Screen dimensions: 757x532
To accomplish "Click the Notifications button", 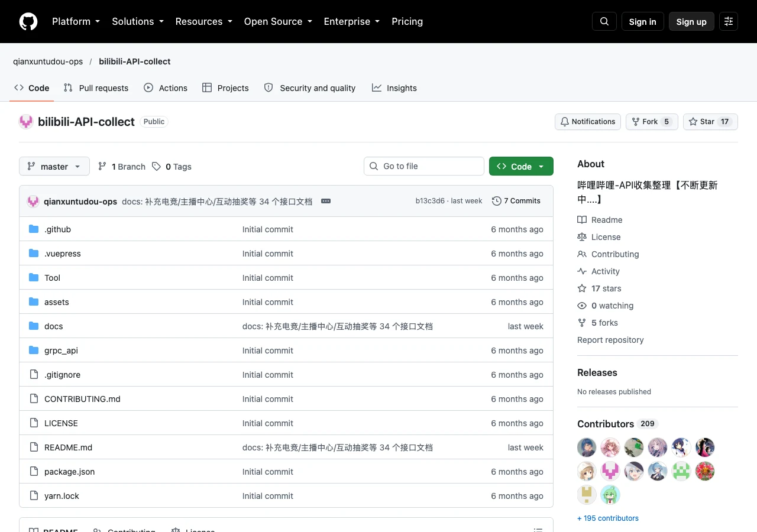I will (588, 122).
